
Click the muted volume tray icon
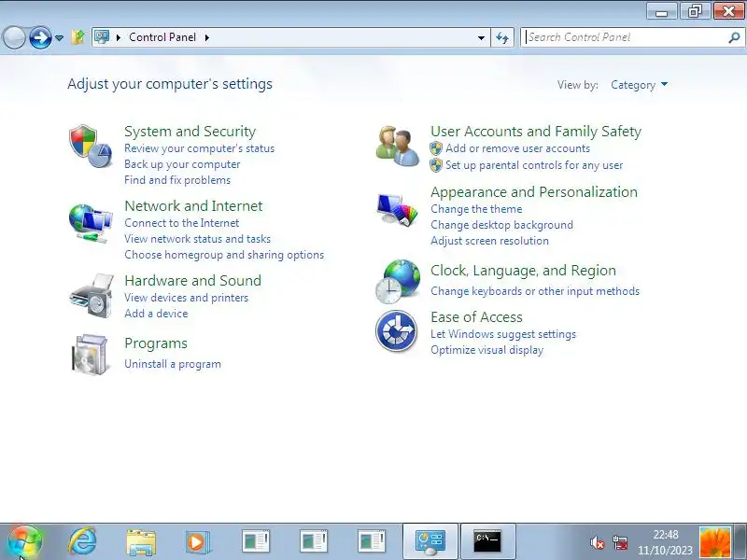[597, 542]
